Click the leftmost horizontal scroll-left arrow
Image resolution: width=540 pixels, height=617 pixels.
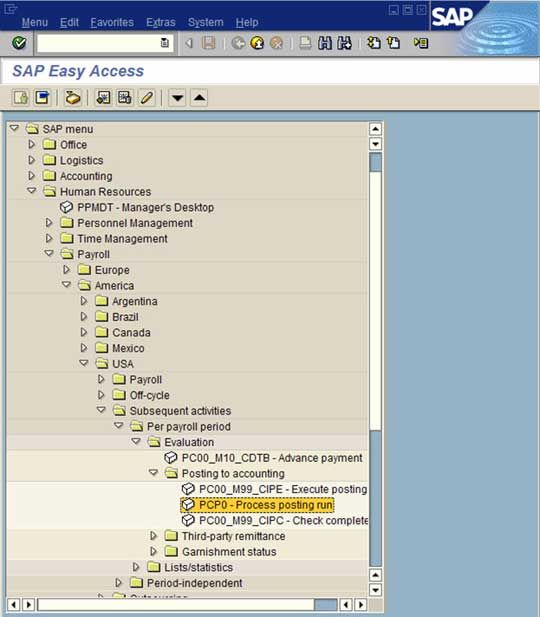(x=13, y=604)
